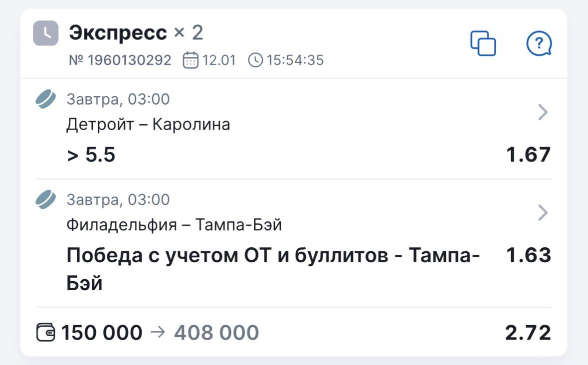The height and width of the screenshot is (365, 588).
Task: Click the 1.67 odds value
Action: click(x=528, y=155)
